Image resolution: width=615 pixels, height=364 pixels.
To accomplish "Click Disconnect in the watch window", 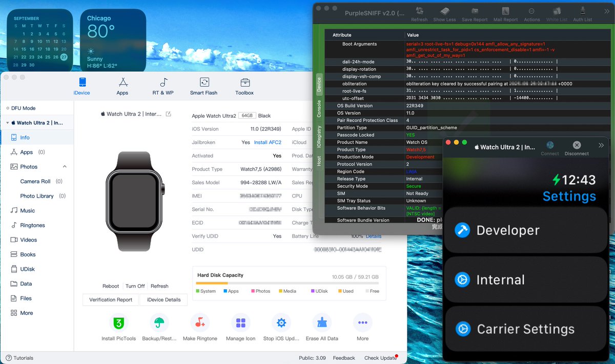I will (x=577, y=148).
